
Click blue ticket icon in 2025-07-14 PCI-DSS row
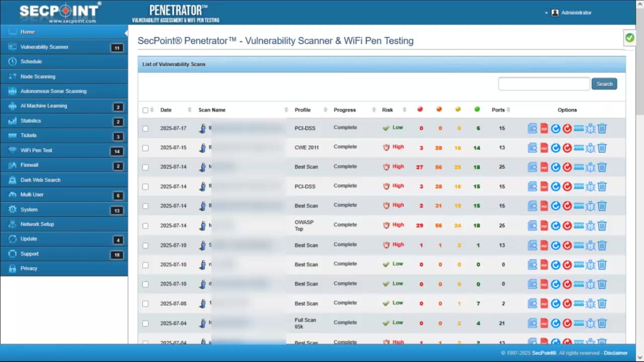(579, 187)
